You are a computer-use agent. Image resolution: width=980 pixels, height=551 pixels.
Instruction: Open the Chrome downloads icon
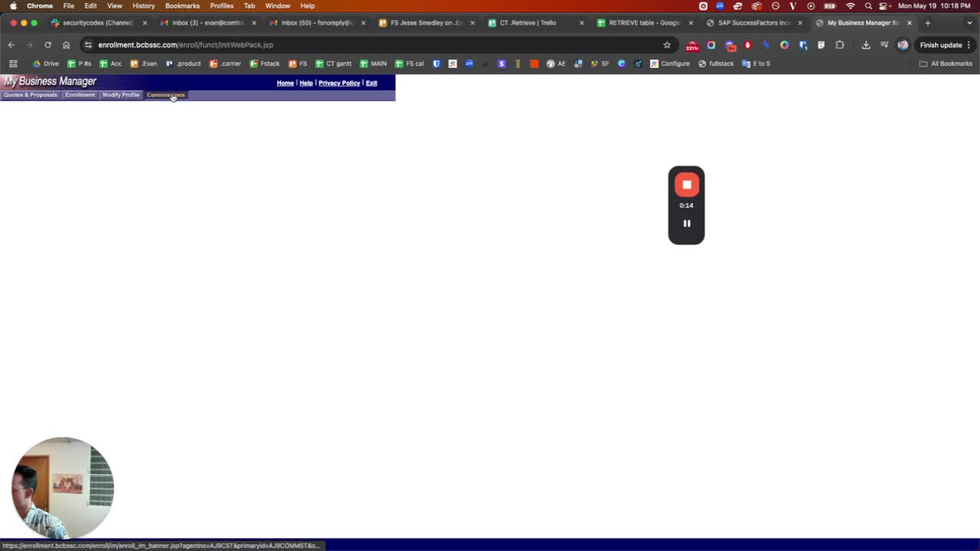pyautogui.click(x=866, y=45)
